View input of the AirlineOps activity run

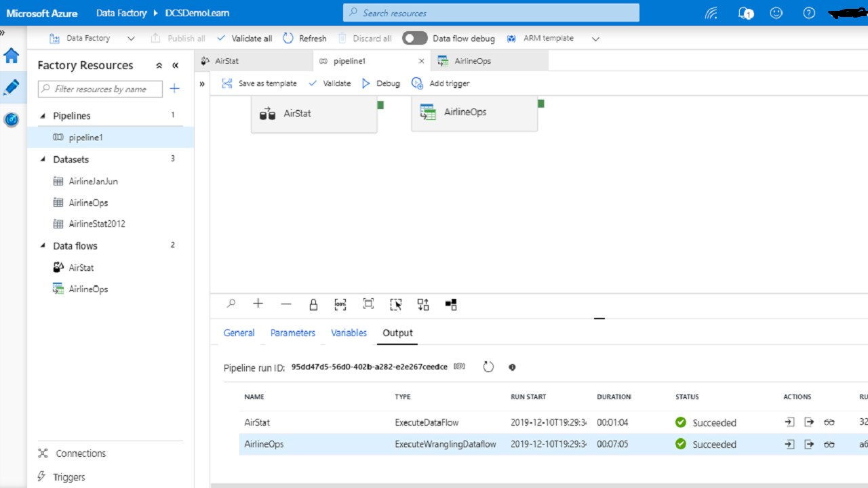789,445
